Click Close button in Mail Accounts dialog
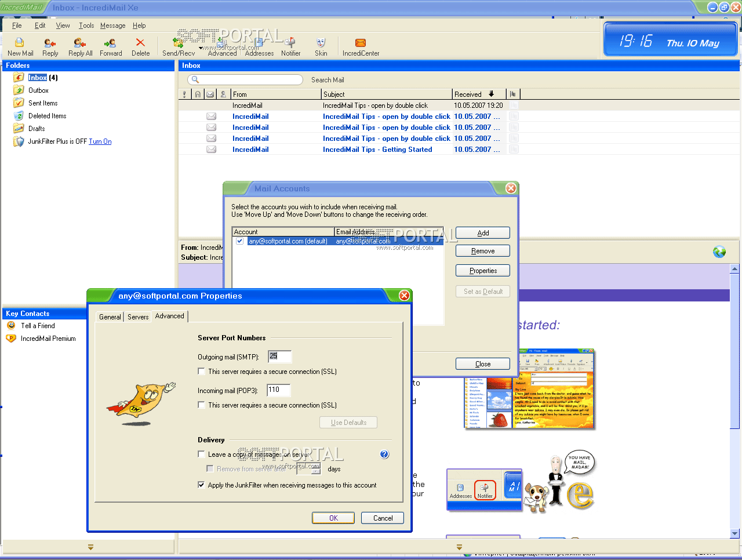 click(x=483, y=364)
